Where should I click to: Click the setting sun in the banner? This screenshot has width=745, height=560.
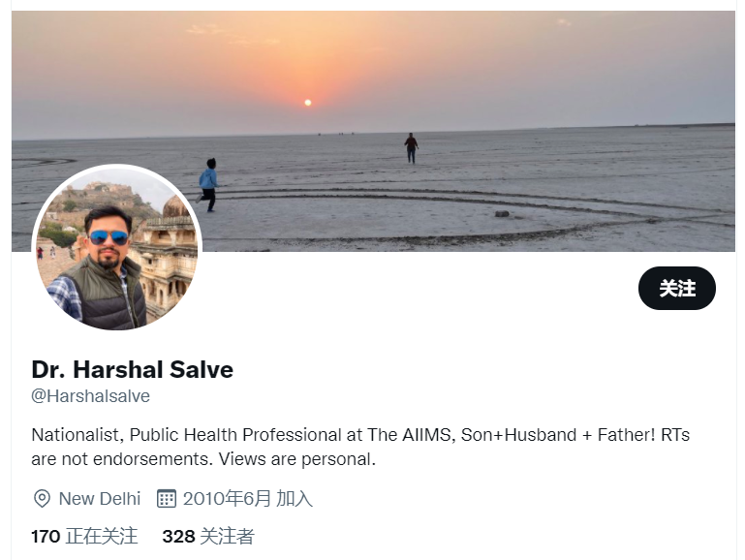pyautogui.click(x=308, y=103)
